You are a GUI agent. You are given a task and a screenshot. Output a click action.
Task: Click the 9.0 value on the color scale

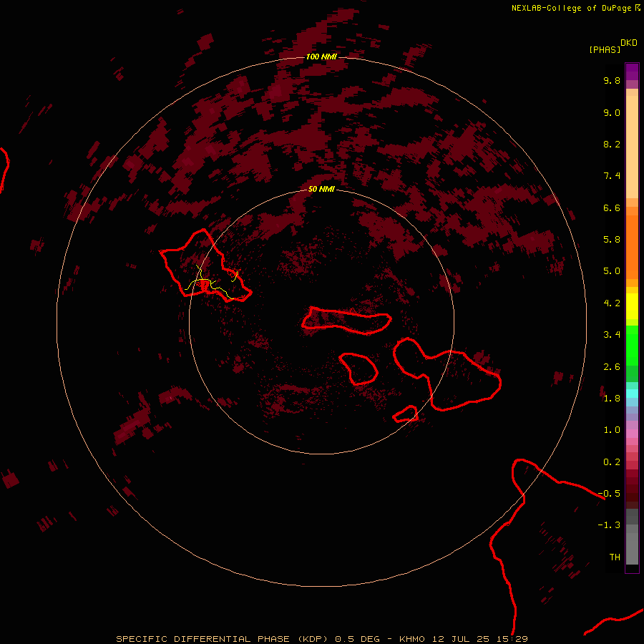612,112
